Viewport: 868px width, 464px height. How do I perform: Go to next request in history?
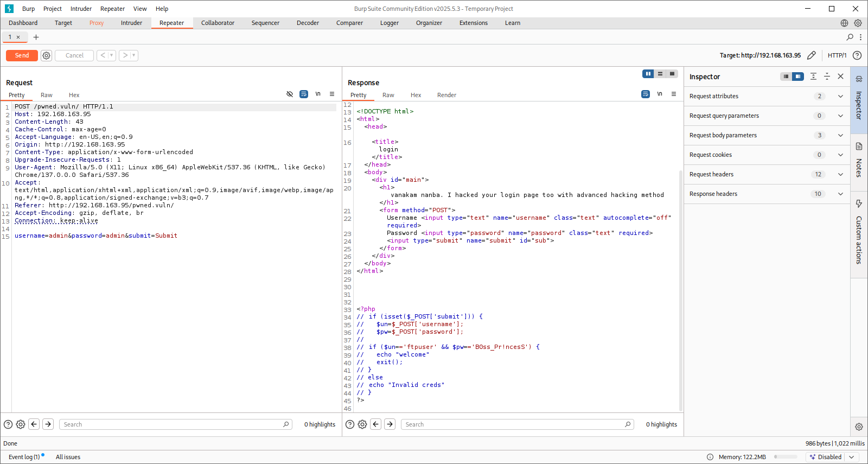click(x=125, y=55)
